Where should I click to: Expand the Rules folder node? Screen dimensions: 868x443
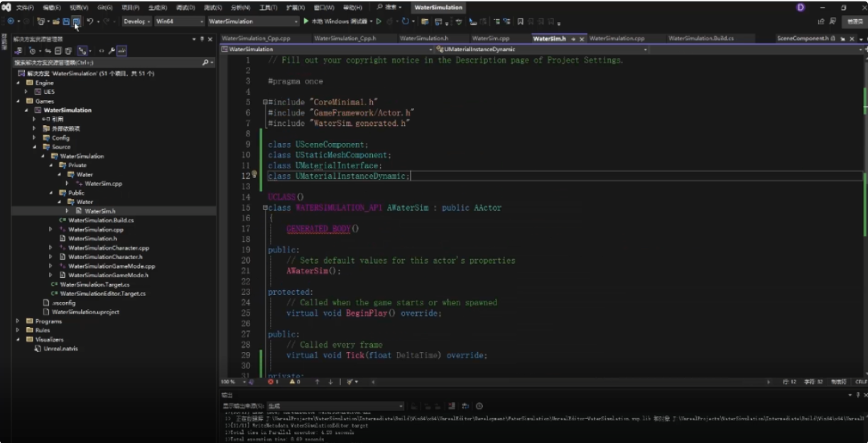coord(18,330)
